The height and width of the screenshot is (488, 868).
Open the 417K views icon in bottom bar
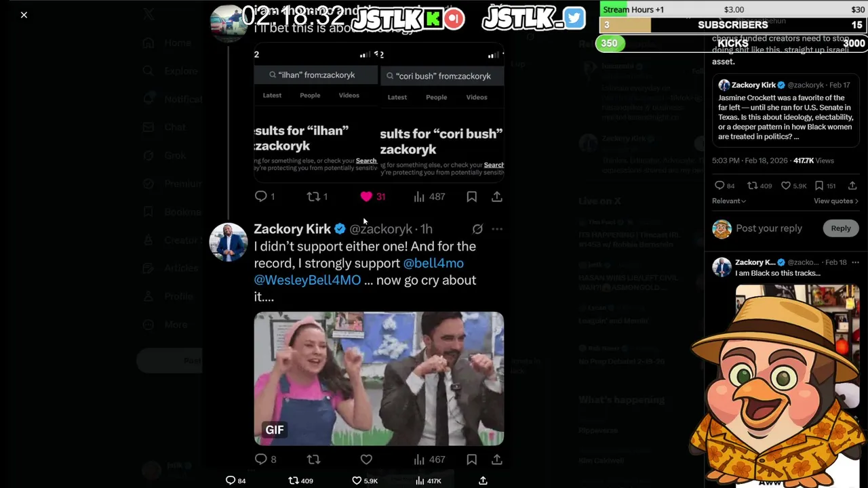pos(420,481)
